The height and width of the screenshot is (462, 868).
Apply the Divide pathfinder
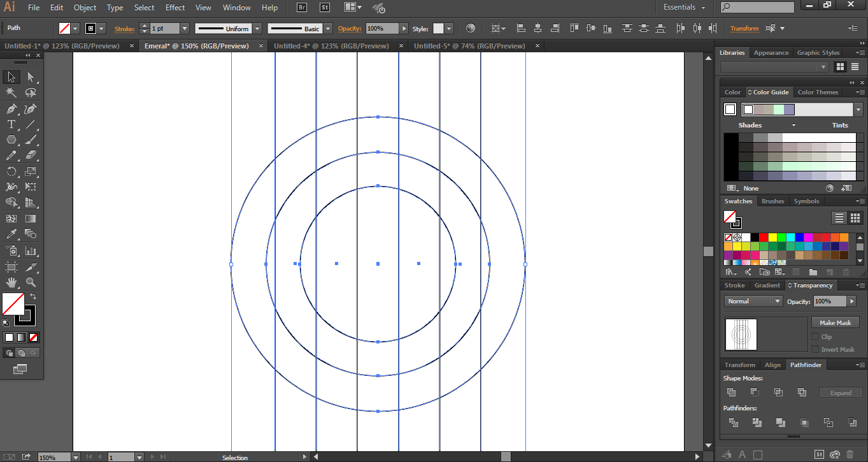click(733, 422)
